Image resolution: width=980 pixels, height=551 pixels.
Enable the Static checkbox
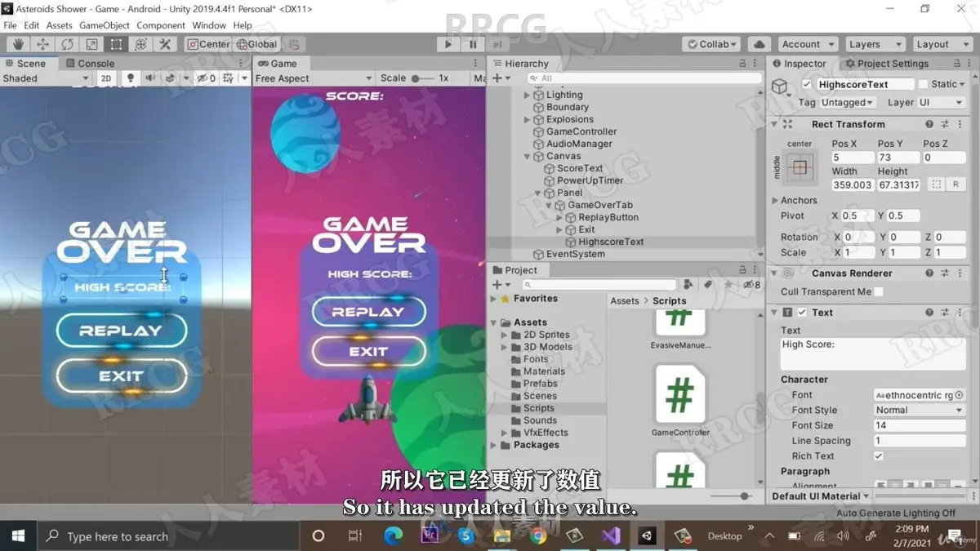[923, 84]
